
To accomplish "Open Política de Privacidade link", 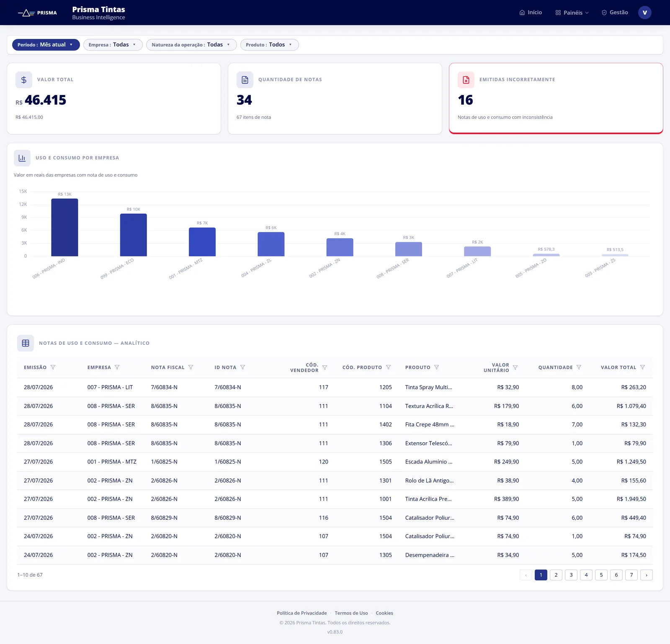I will 302,613.
